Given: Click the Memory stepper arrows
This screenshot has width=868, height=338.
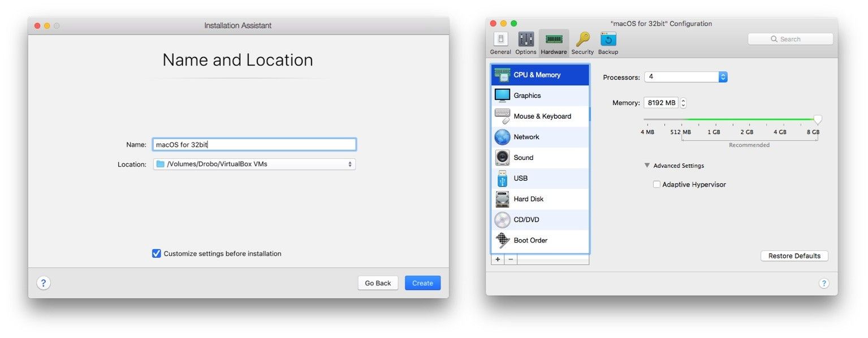Looking at the screenshot, I should coord(683,103).
